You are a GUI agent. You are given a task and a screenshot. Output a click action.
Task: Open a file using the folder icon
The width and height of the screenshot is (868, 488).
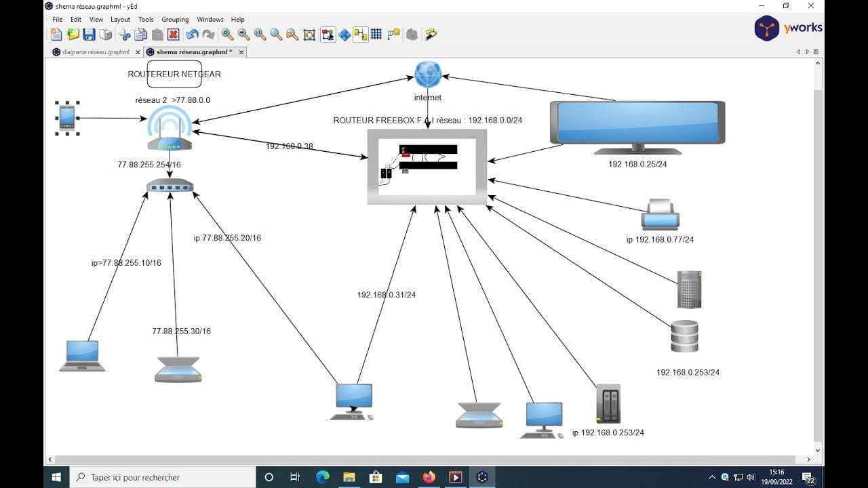[x=73, y=35]
